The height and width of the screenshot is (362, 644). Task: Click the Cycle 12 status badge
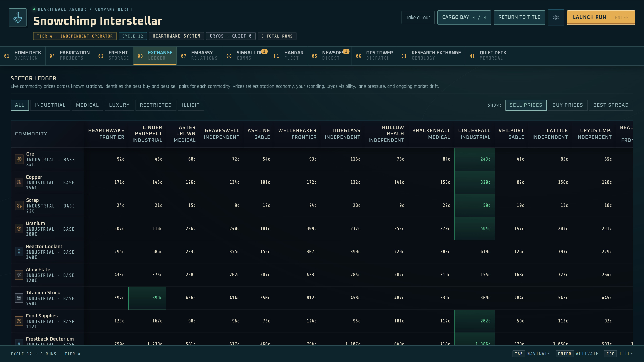click(133, 36)
